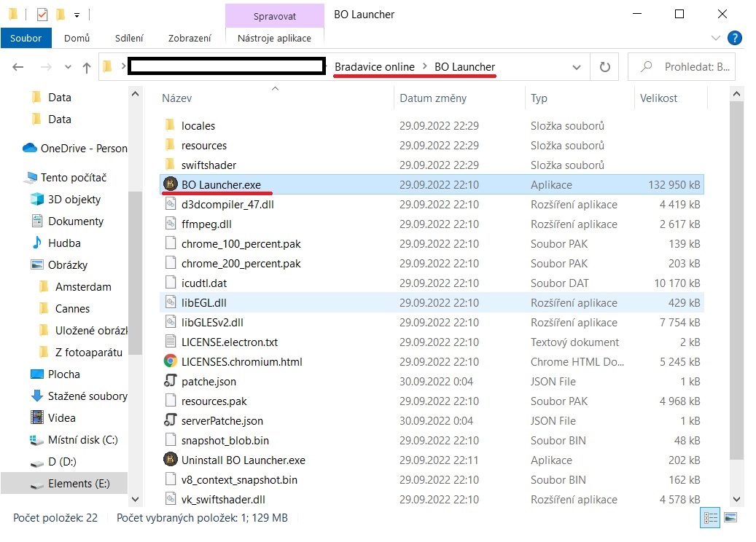
Task: Click the back navigation arrow
Action: 17,66
